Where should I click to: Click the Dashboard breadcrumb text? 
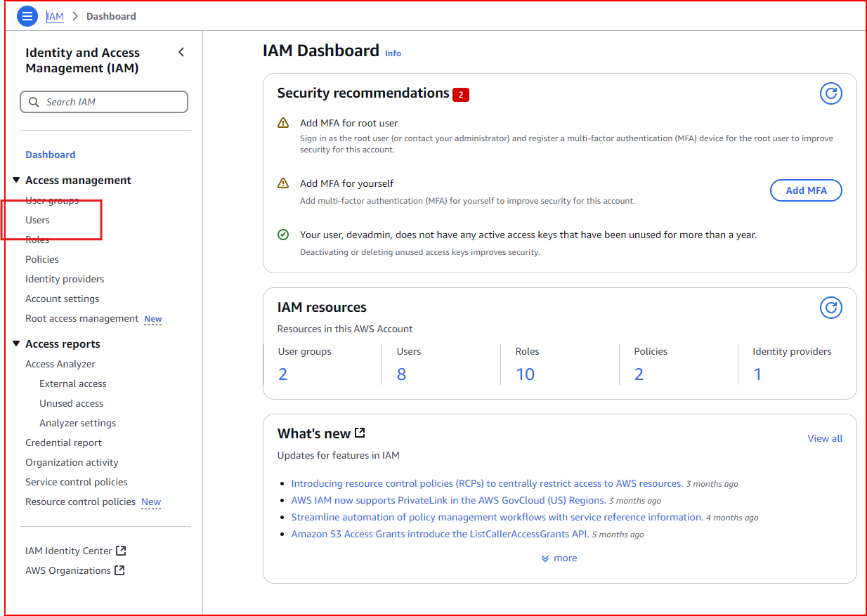point(111,16)
